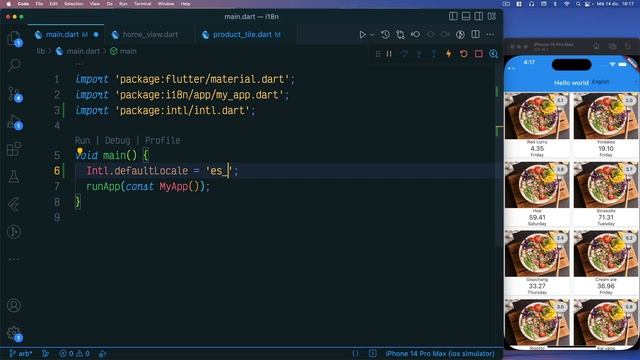Open file timeline history icon
The height and width of the screenshot is (360, 640).
click(x=385, y=35)
